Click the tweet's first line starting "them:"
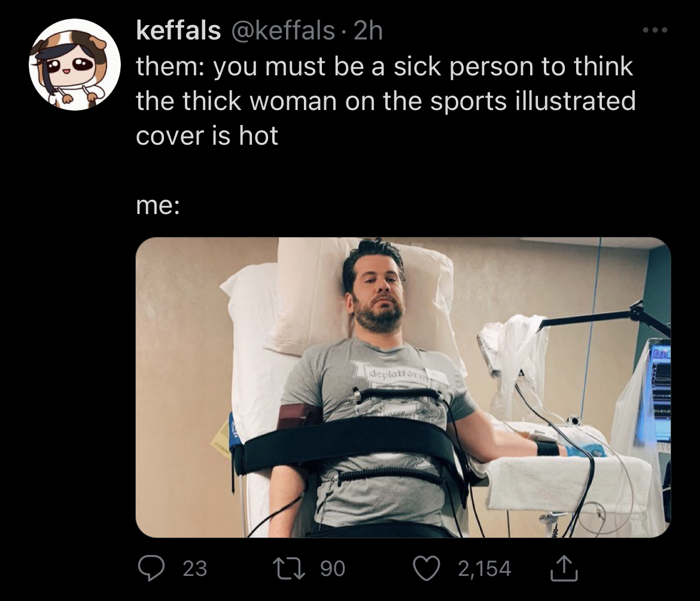 click(x=384, y=66)
